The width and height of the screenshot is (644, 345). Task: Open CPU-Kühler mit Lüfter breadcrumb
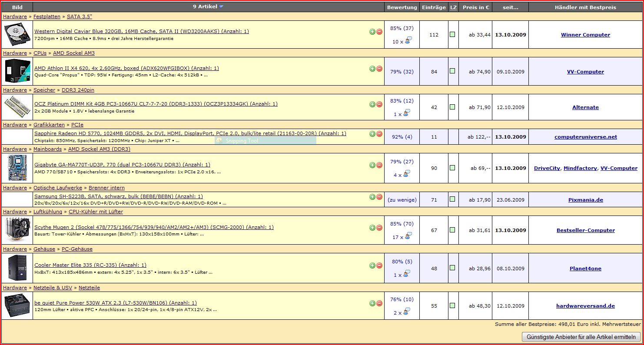tap(96, 212)
